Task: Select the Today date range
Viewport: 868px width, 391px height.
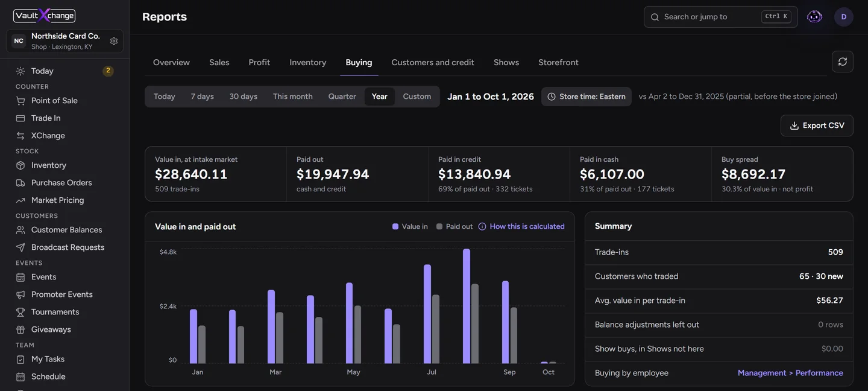Action: tap(165, 97)
